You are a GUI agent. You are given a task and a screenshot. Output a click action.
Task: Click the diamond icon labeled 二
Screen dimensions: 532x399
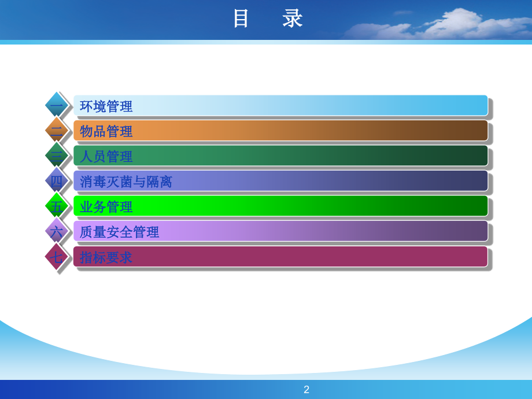(x=56, y=130)
